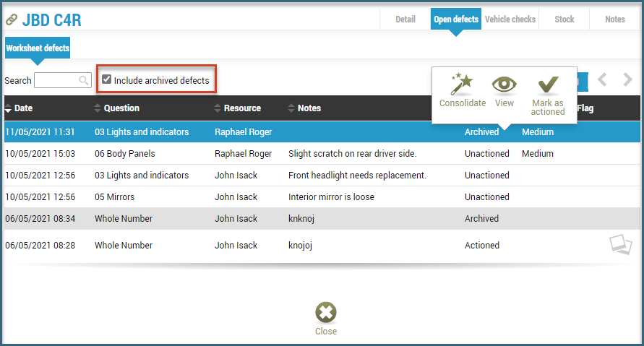Click Raphael Roger in Body Panels row
The width and height of the screenshot is (644, 346).
coord(243,154)
